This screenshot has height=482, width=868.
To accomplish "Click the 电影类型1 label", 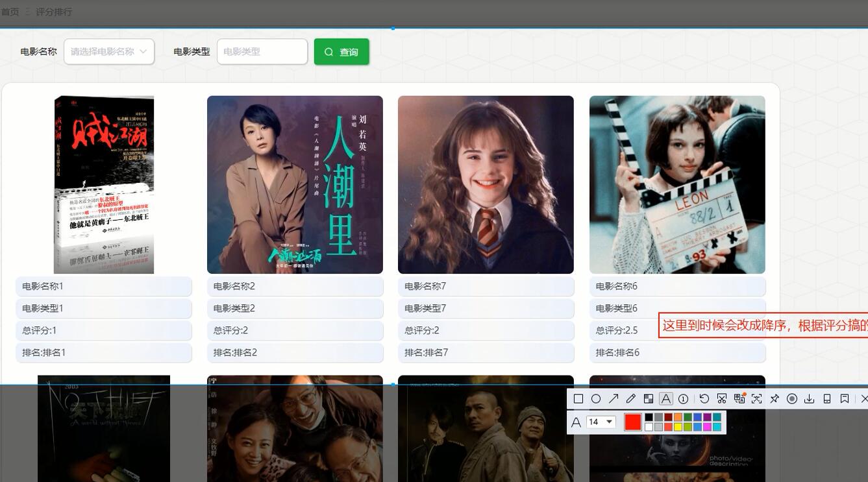I will (104, 308).
